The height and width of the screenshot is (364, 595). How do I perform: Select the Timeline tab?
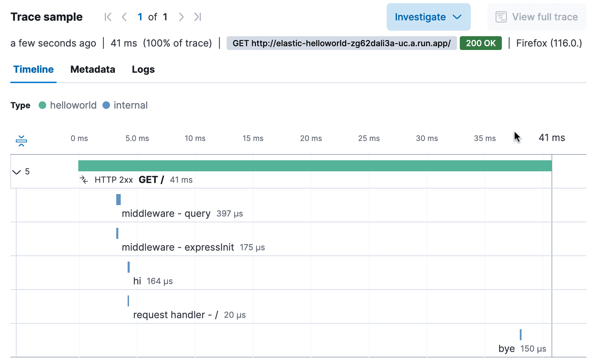pos(33,69)
